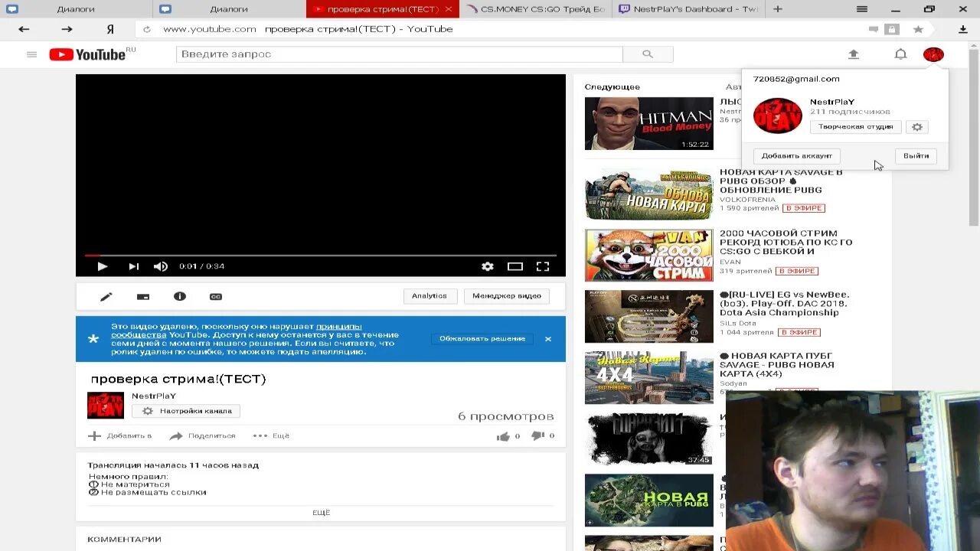Open browser main menu icon

[862, 9]
